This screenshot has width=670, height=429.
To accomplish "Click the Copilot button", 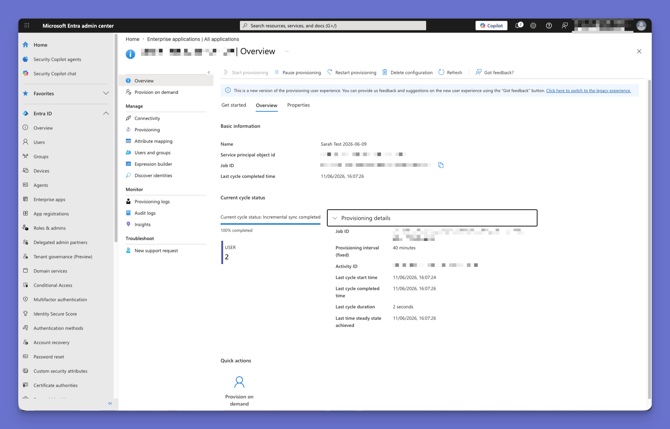I will tap(491, 26).
